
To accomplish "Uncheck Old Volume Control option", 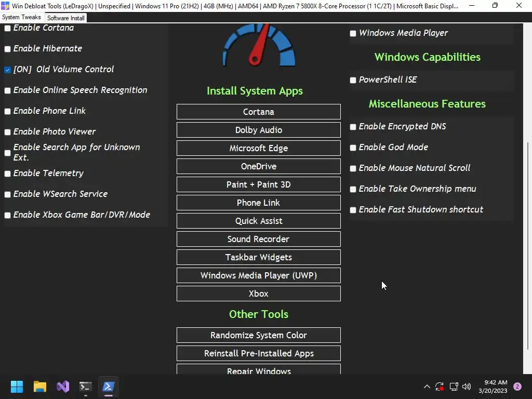I will pyautogui.click(x=7, y=70).
